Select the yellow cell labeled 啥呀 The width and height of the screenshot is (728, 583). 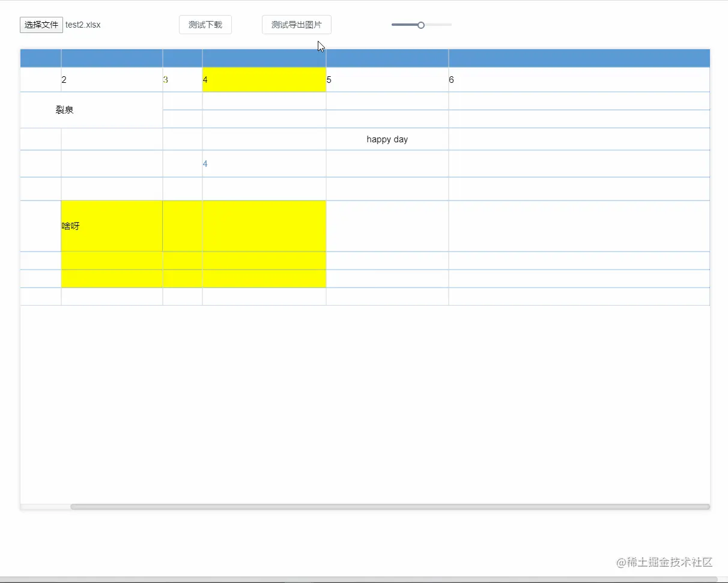[x=112, y=226]
